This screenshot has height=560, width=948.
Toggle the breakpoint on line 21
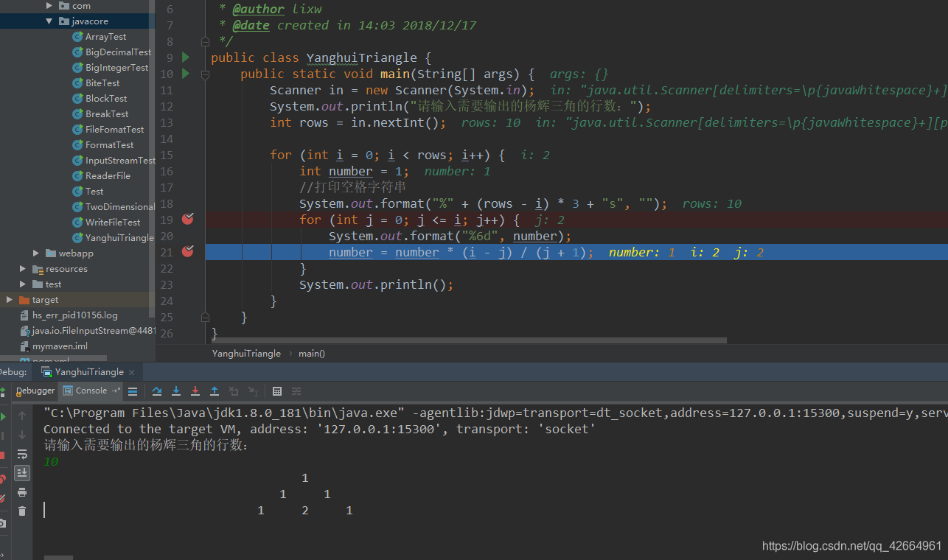pos(187,251)
